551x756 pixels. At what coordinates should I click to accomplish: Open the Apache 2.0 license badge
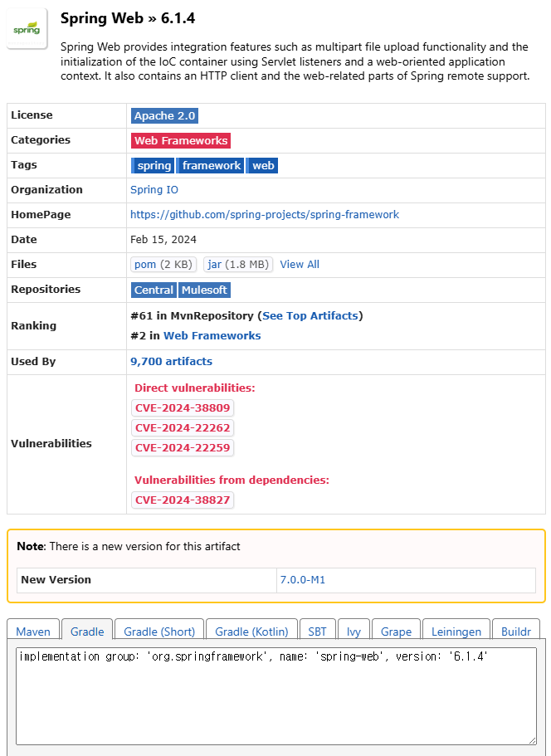164,115
